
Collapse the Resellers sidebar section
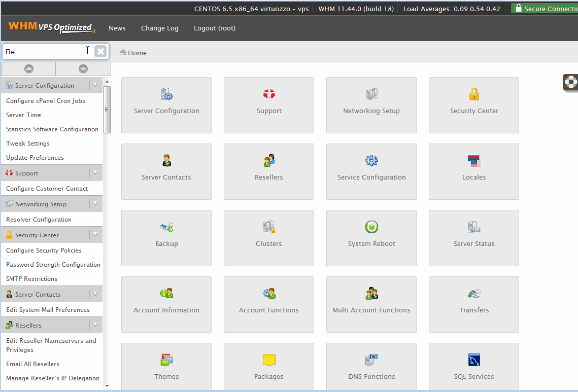point(95,325)
